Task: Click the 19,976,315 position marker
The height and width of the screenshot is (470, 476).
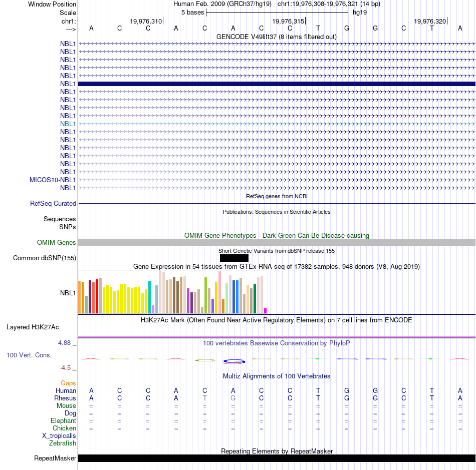Action: (288, 21)
